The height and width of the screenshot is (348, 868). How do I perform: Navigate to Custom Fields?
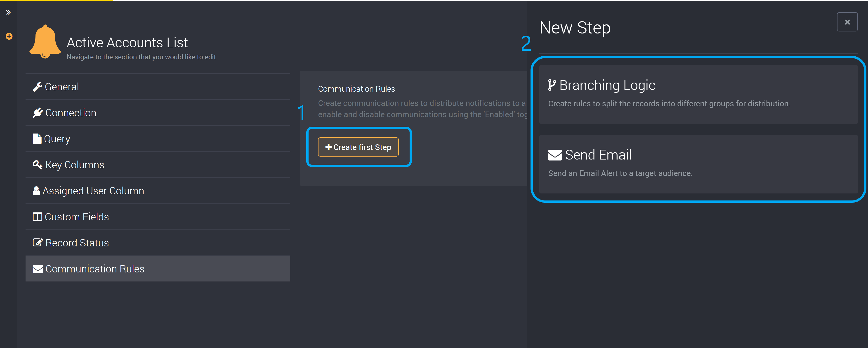pos(158,217)
